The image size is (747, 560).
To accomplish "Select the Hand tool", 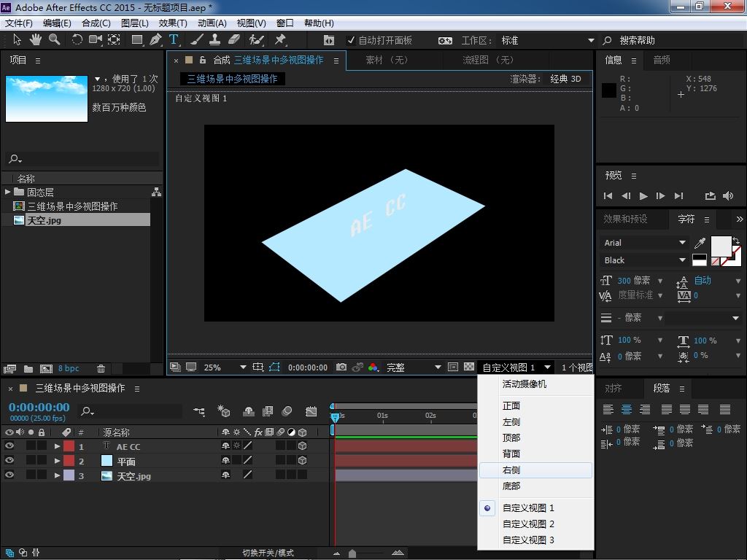I will click(x=35, y=40).
